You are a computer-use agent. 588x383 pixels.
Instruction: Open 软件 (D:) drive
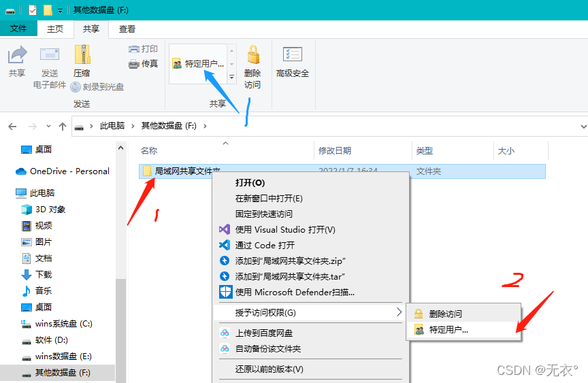click(45, 340)
